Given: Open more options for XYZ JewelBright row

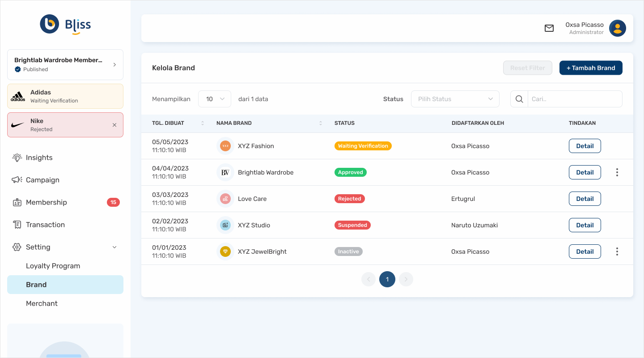Looking at the screenshot, I should click(x=617, y=251).
